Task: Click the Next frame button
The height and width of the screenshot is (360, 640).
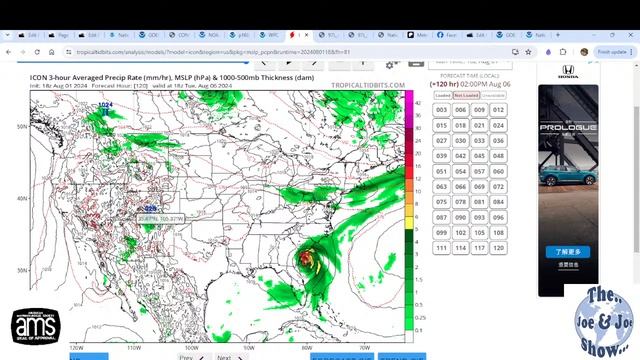Action: pyautogui.click(x=231, y=357)
